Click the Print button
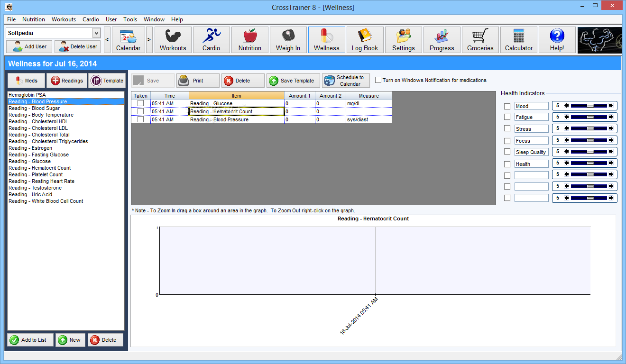The height and width of the screenshot is (364, 626). pos(198,81)
